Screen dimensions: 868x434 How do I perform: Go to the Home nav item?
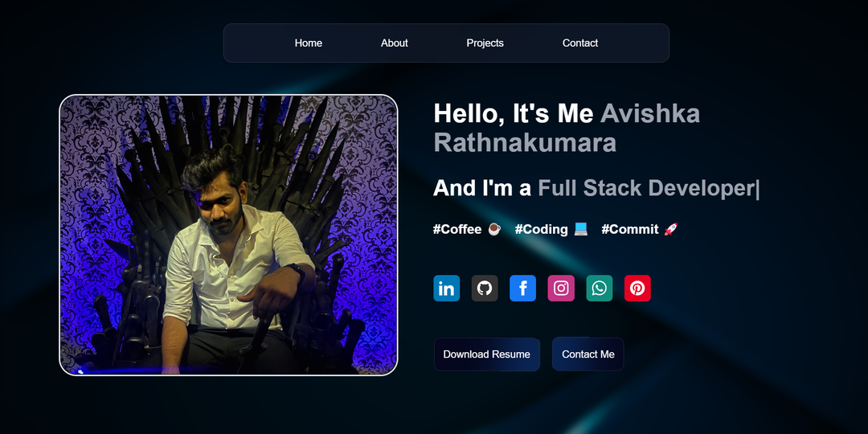309,43
